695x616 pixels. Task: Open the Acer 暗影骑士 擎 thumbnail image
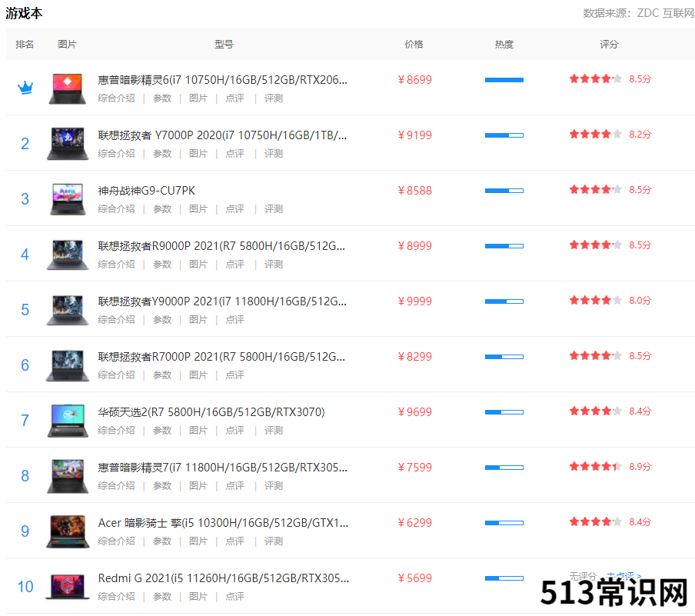[x=68, y=531]
